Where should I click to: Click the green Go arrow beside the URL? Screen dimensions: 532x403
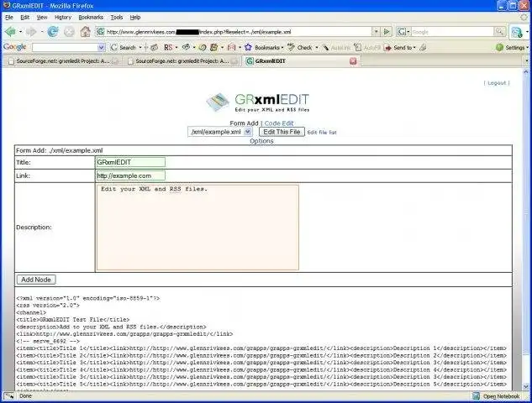[x=387, y=32]
